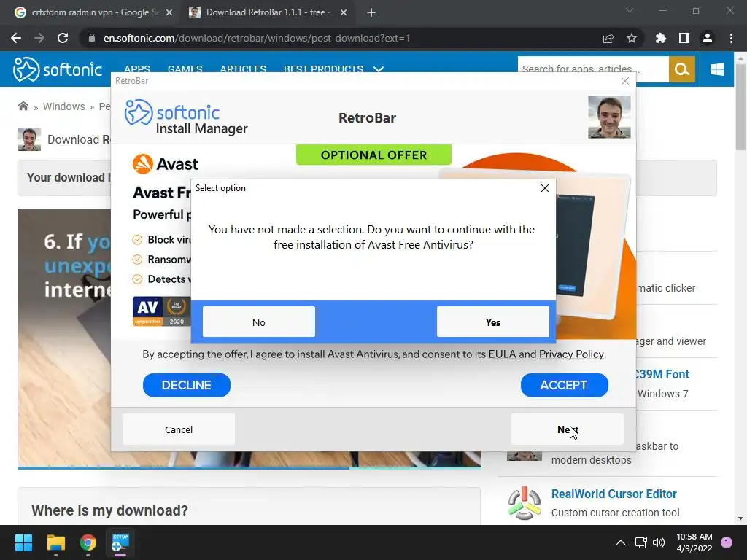The height and width of the screenshot is (560, 747).
Task: Open the Privacy Policy link
Action: [x=571, y=354]
